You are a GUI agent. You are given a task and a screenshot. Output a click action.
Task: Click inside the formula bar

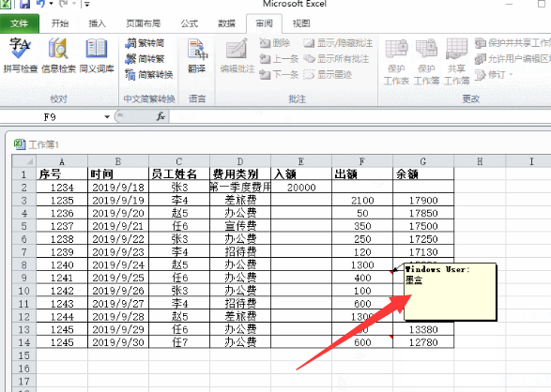click(360, 117)
